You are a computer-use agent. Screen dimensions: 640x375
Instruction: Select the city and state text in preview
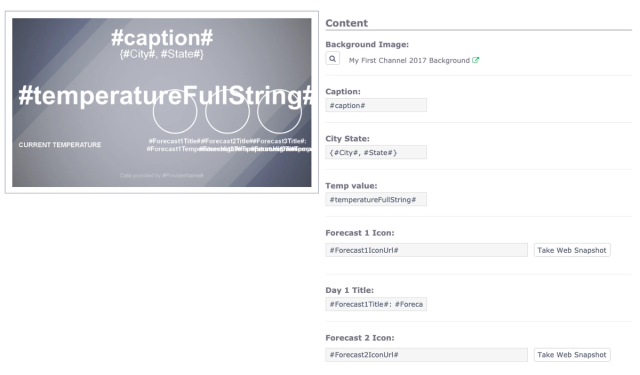[x=162, y=54]
